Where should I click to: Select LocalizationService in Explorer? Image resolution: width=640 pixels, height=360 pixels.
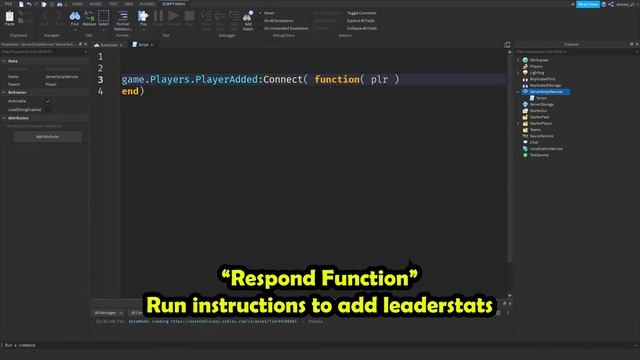click(x=546, y=149)
